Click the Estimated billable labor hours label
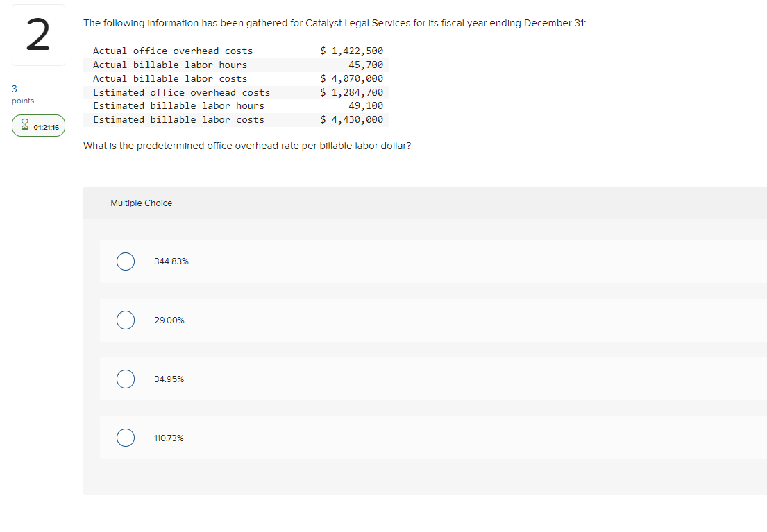The image size is (767, 532). click(x=178, y=106)
